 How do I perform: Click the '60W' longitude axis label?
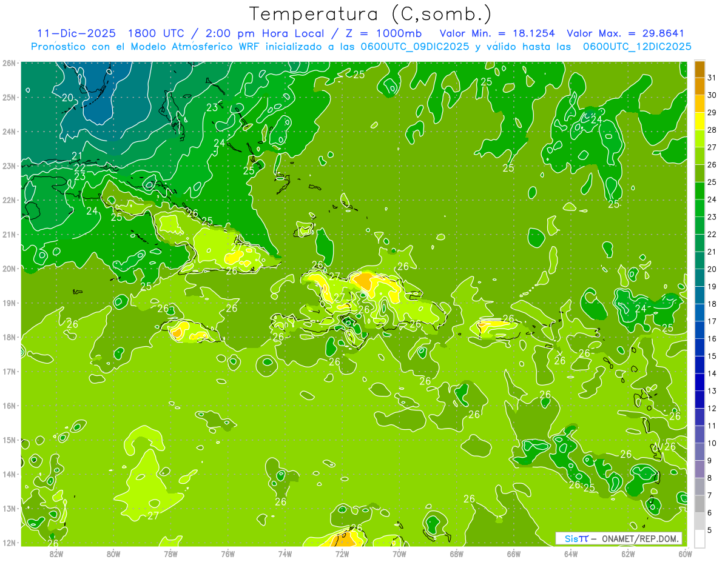pos(686,554)
